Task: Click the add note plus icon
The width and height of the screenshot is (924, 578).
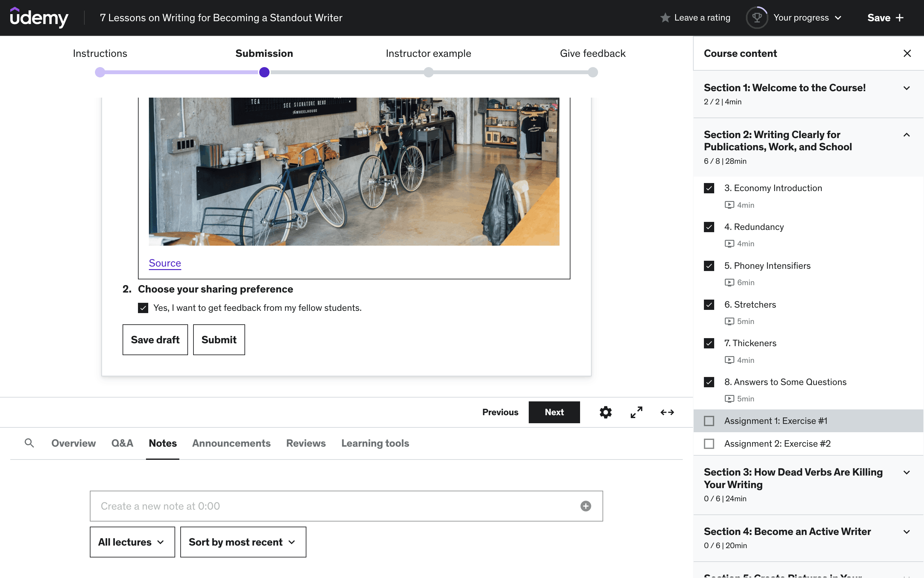Action: (586, 506)
